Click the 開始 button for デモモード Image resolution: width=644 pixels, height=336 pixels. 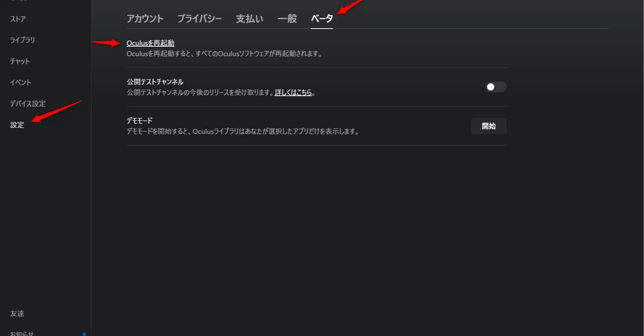coord(489,126)
